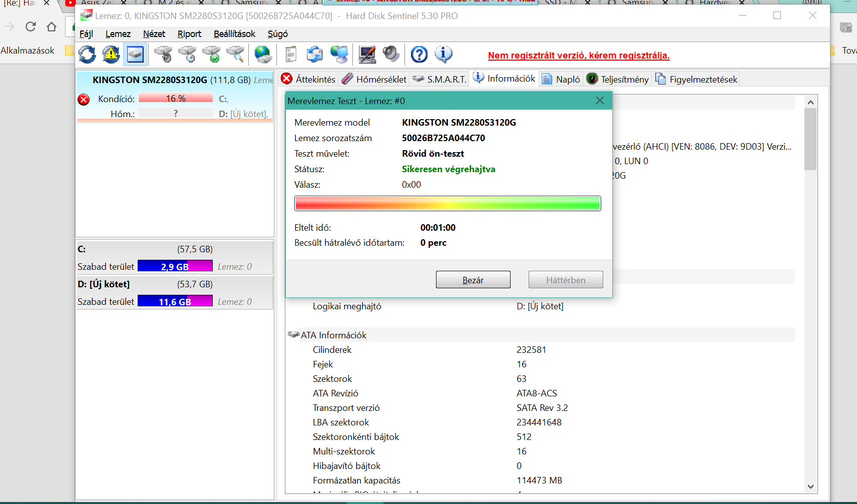Click the C: free space 2,9 GB bar
The height and width of the screenshot is (504, 857).
click(x=175, y=266)
